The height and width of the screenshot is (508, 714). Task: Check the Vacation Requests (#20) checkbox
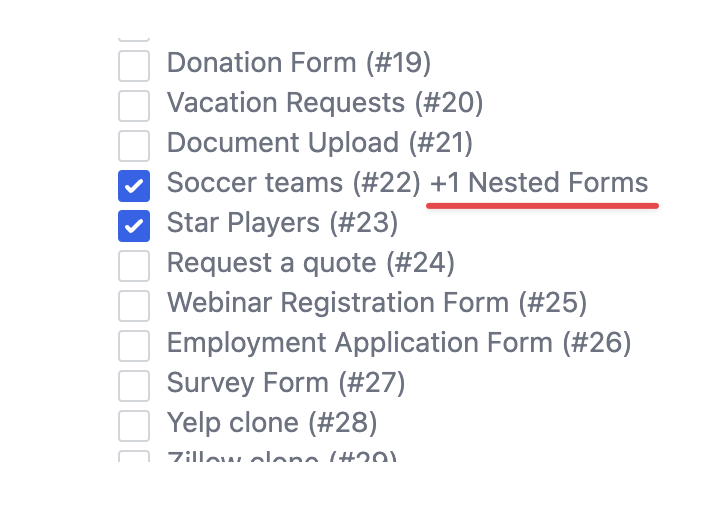(x=134, y=105)
